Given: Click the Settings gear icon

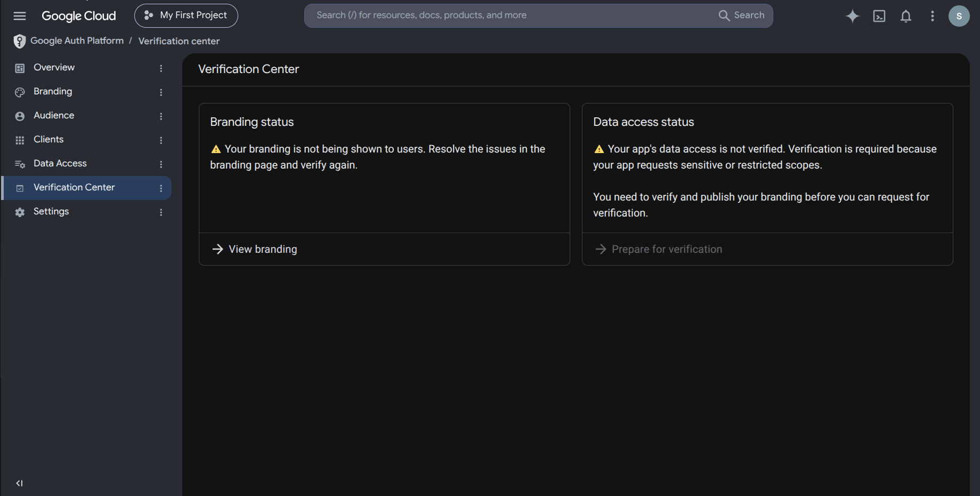Looking at the screenshot, I should [x=20, y=212].
